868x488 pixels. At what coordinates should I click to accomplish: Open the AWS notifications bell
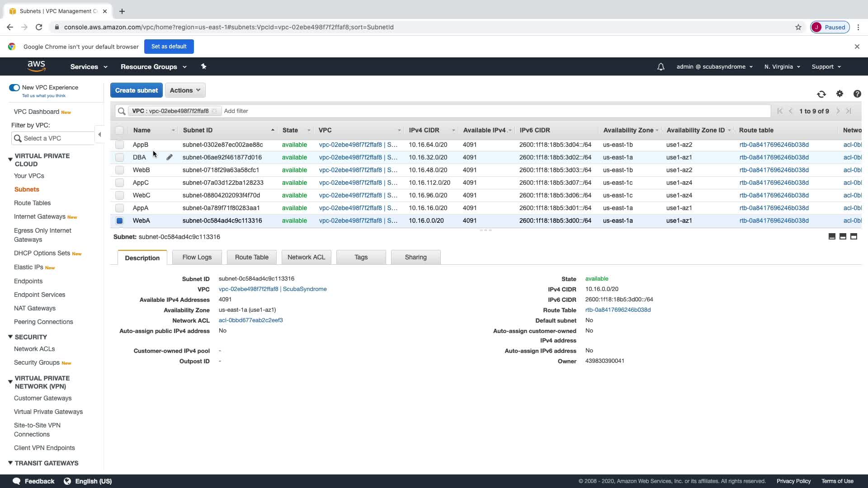coord(660,67)
